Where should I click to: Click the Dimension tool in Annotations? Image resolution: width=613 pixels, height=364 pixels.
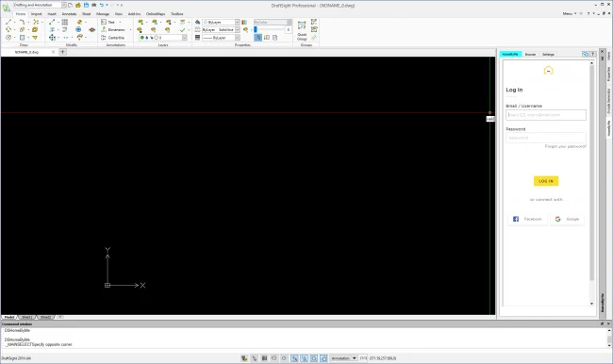(113, 30)
